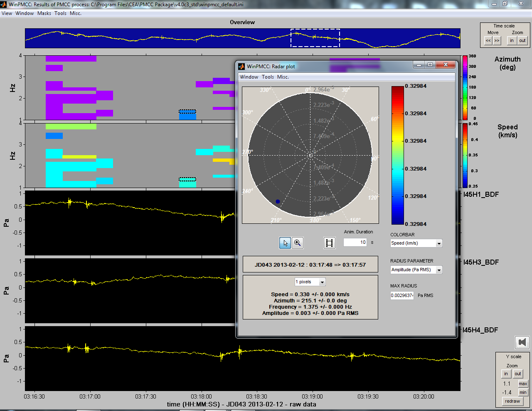Click the I45H1_BDF channel label
This screenshot has width=532, height=411.
pos(481,194)
